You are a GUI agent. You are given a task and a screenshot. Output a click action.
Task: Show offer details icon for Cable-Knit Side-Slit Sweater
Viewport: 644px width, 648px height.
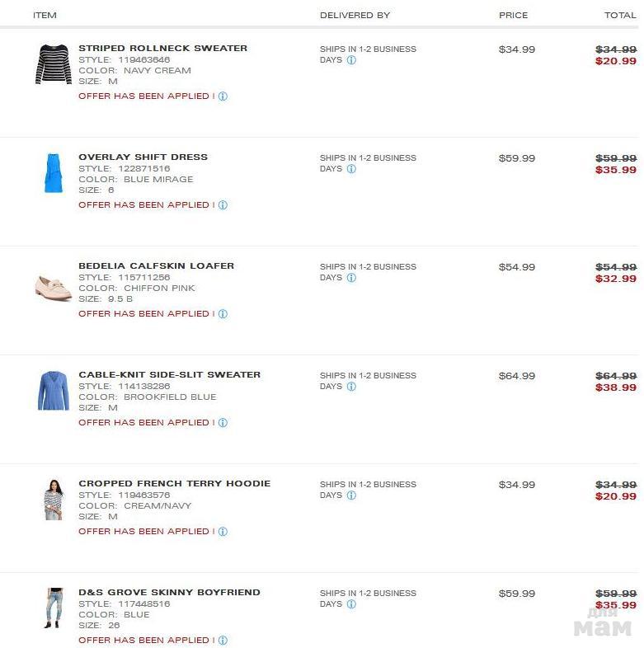pyautogui.click(x=223, y=423)
